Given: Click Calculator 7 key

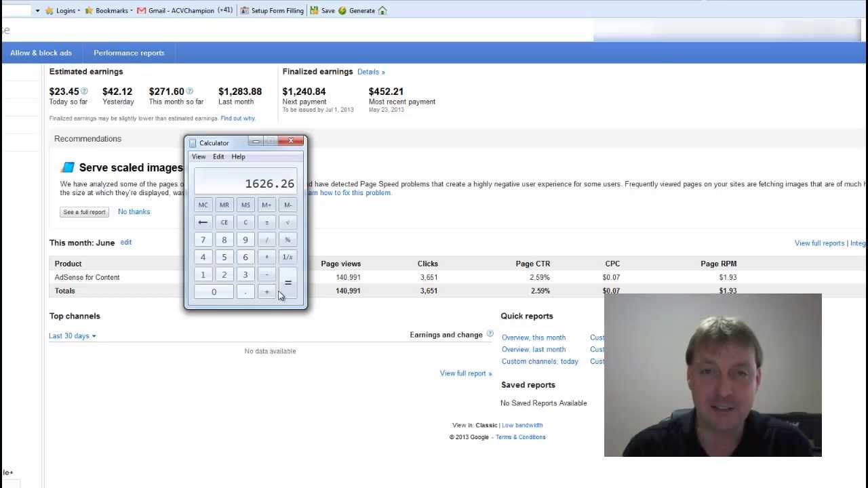Looking at the screenshot, I should pos(203,240).
